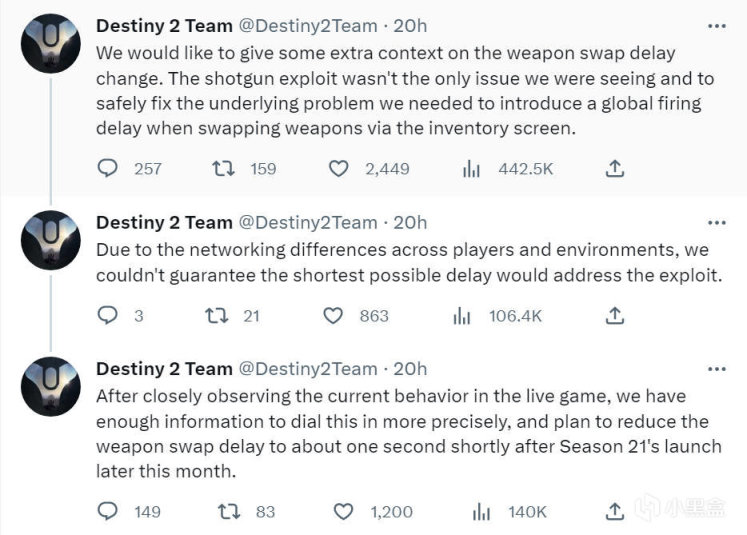Open more options menu on second tweet
Image resolution: width=747 pixels, height=535 pixels.
tap(717, 222)
